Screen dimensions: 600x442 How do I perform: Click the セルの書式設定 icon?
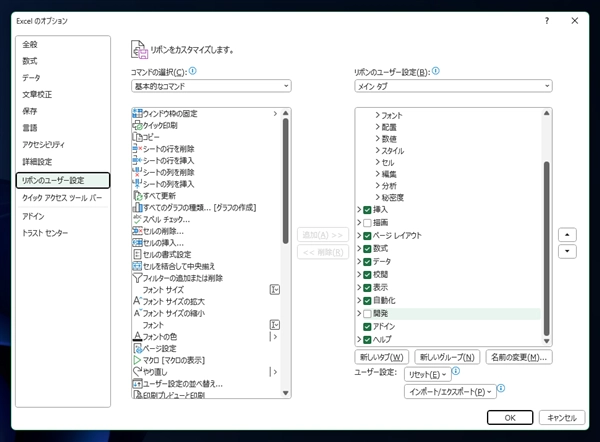point(137,254)
